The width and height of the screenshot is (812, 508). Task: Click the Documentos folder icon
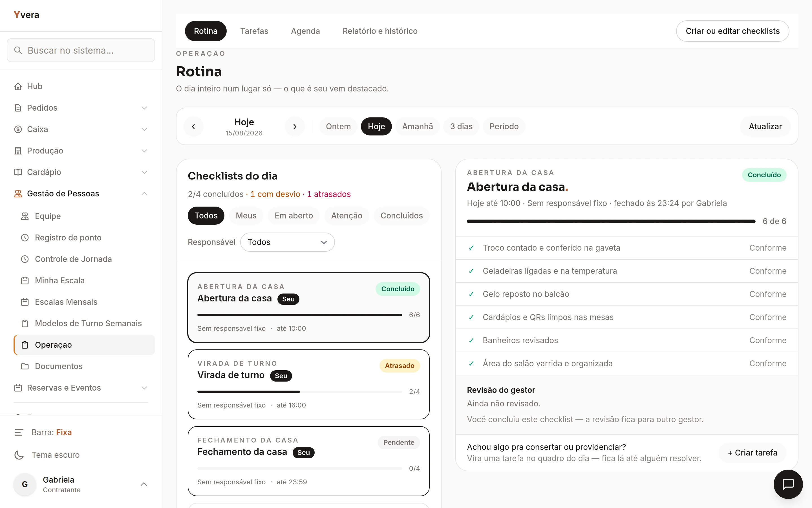click(x=25, y=366)
